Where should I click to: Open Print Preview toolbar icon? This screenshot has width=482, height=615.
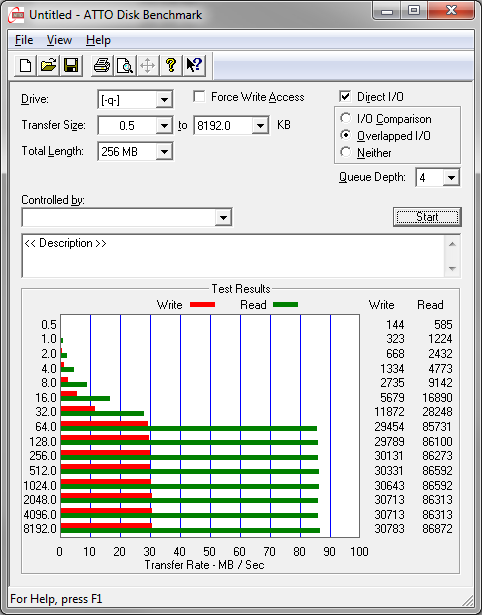[125, 66]
